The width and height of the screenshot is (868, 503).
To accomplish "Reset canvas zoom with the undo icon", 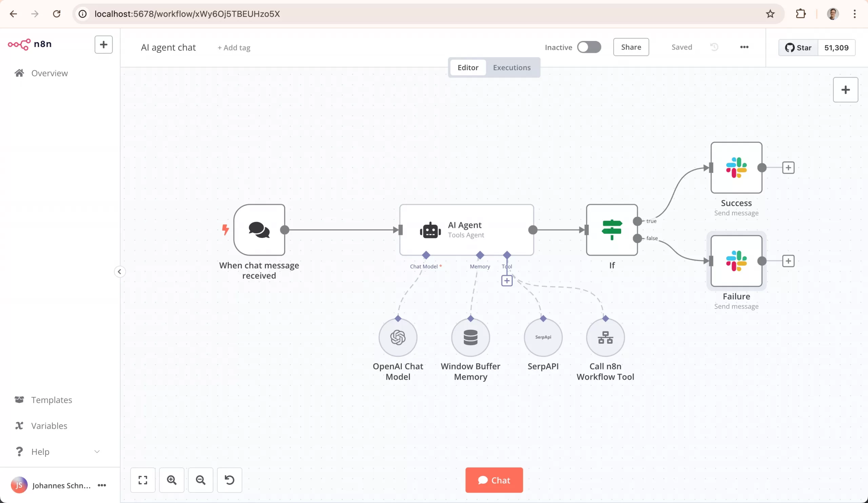I will [230, 480].
